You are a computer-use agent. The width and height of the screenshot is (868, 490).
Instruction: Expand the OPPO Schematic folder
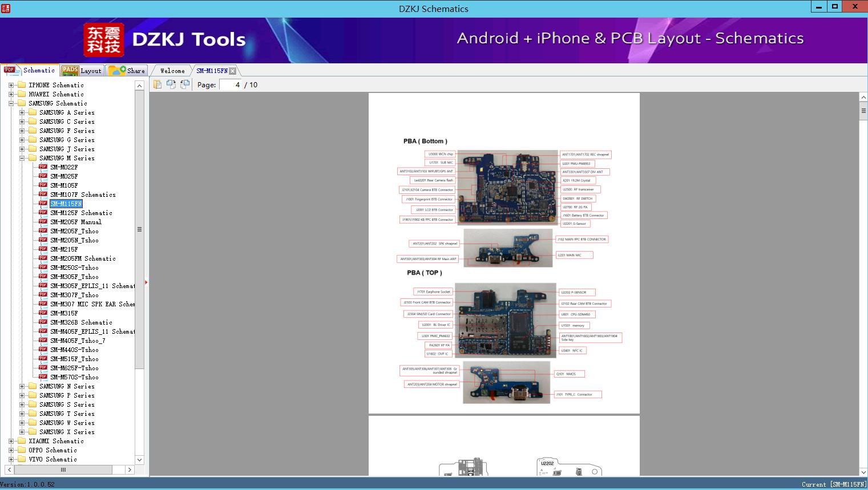click(x=11, y=450)
